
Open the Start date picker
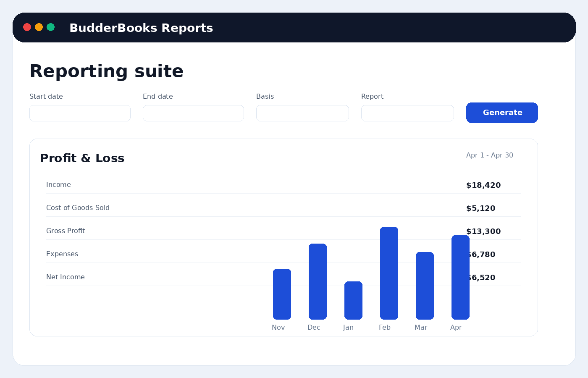(x=80, y=113)
